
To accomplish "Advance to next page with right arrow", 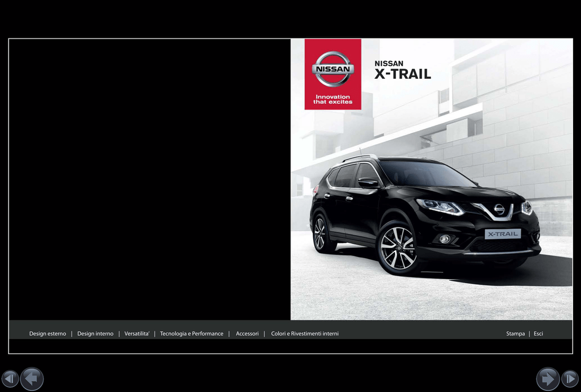I will point(548,379).
